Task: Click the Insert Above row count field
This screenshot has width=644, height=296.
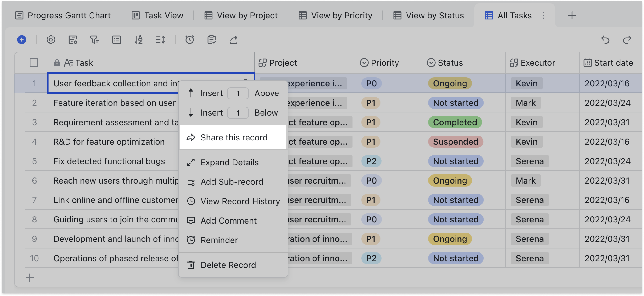Action: (238, 93)
